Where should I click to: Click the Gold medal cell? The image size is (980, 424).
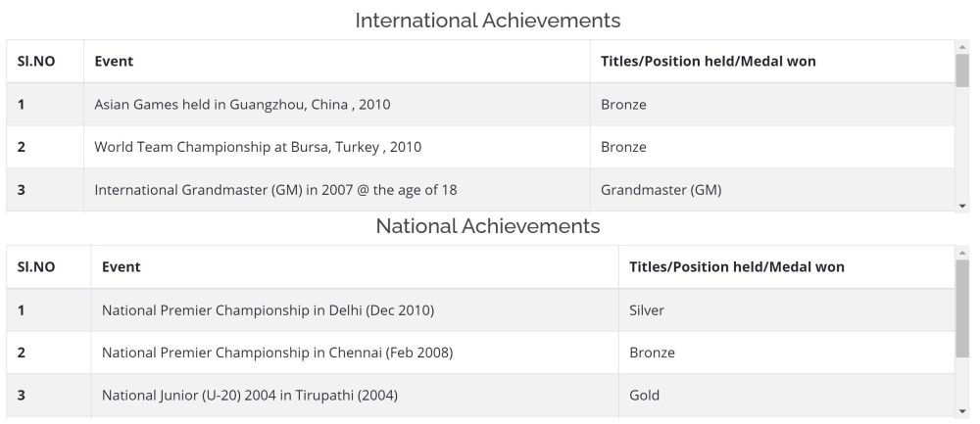pyautogui.click(x=644, y=396)
